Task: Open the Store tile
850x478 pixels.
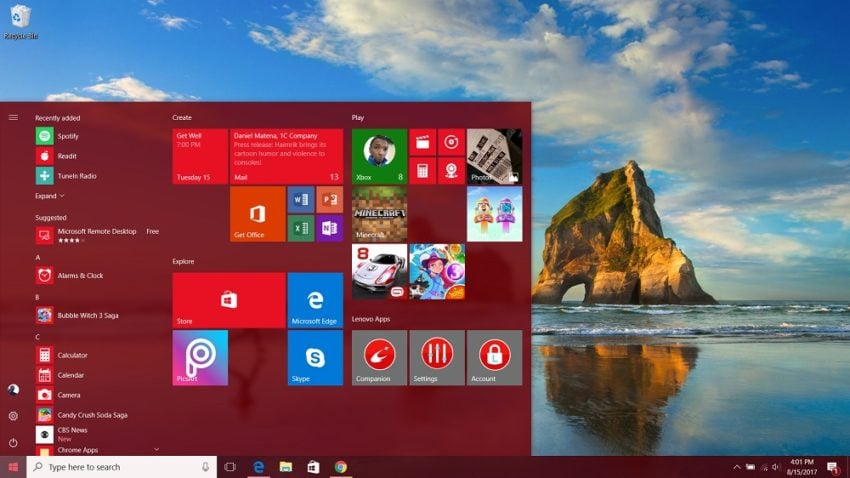Action: pyautogui.click(x=229, y=300)
